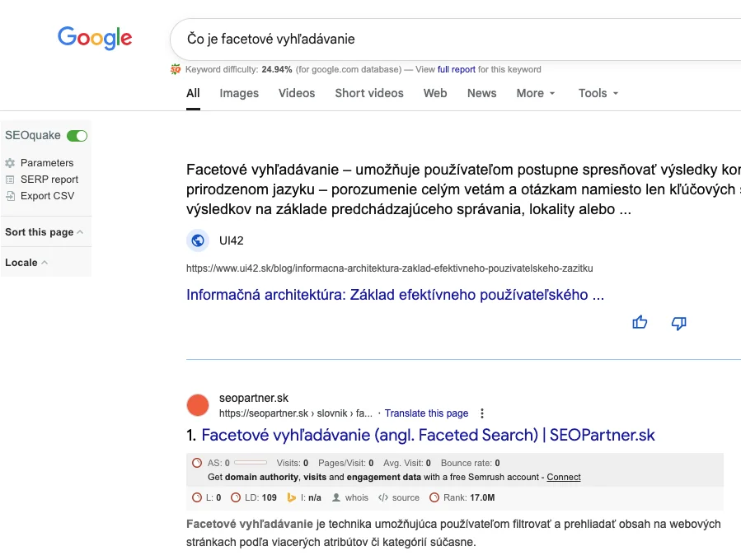The width and height of the screenshot is (741, 560).
Task: Click the whois person icon
Action: [x=335, y=497]
